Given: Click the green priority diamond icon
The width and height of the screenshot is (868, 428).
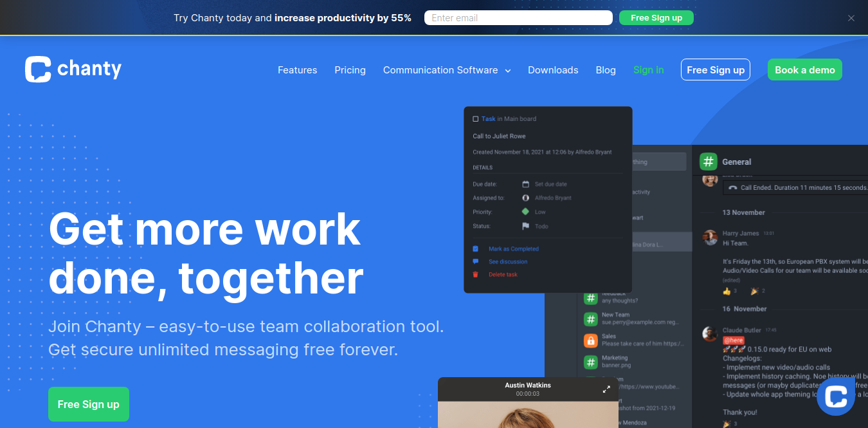Looking at the screenshot, I should point(525,212).
